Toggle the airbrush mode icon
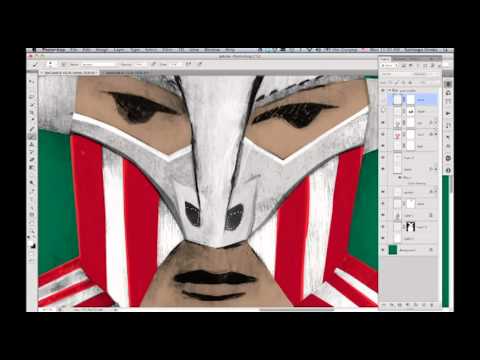 coord(188,64)
